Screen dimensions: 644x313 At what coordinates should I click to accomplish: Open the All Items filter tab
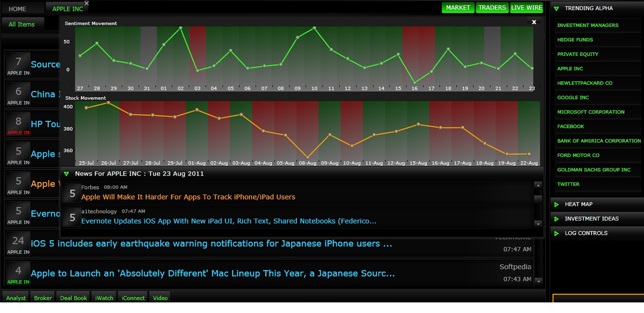click(x=21, y=24)
